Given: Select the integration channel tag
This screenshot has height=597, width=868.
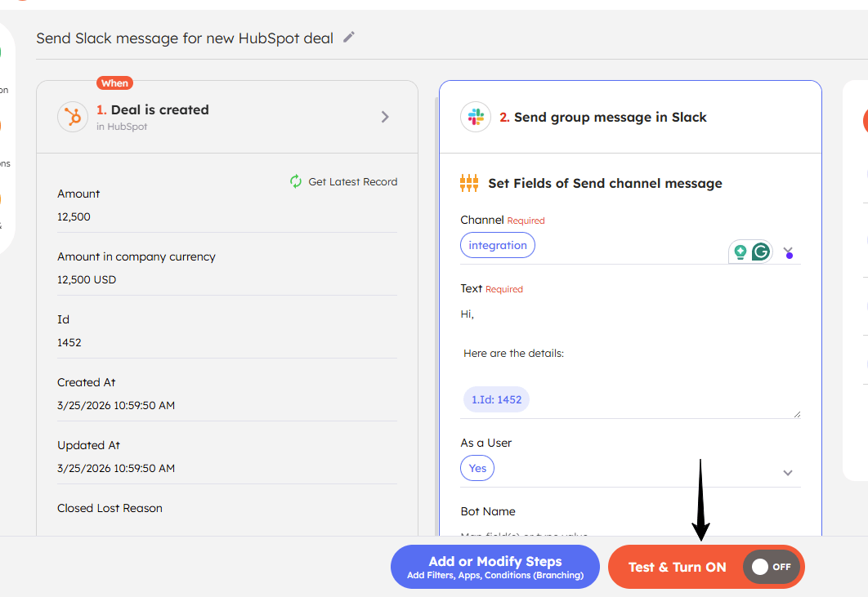Looking at the screenshot, I should [x=498, y=245].
